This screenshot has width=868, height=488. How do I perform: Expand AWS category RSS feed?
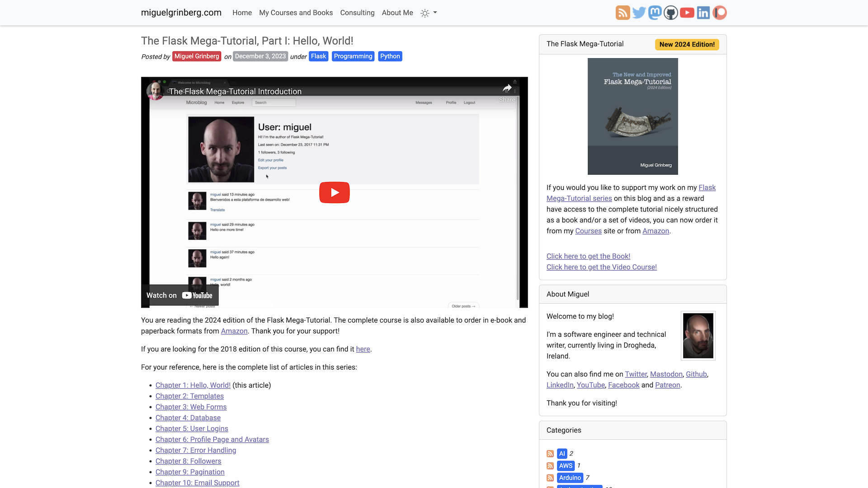pos(550,465)
